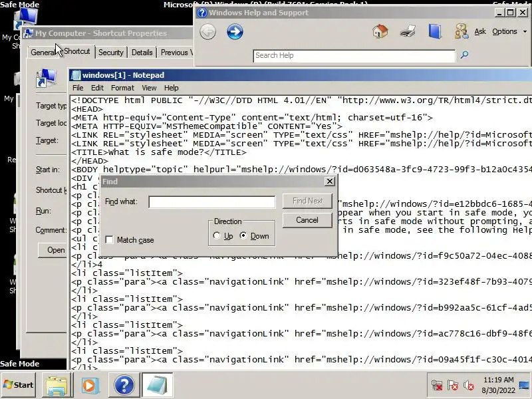The width and height of the screenshot is (532, 399).
Task: Open the Options dropdown in Help
Action: (509, 31)
